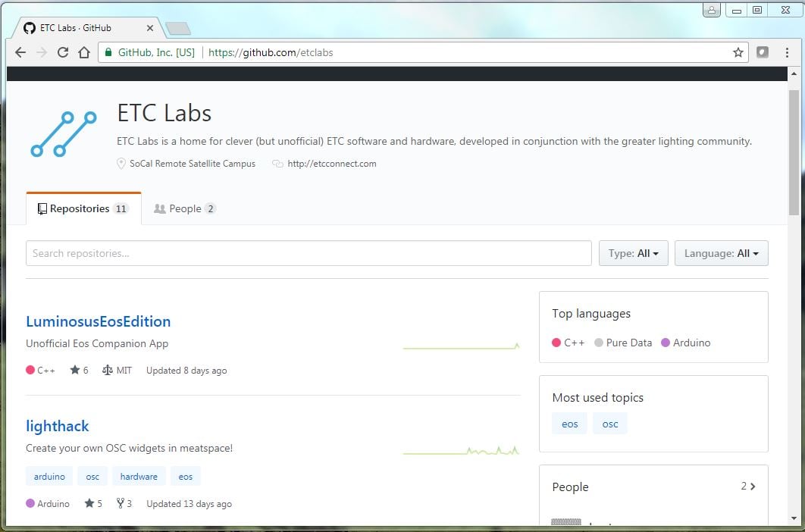Select the eos topic tag under lighthack
Viewport: 805px width, 532px height.
pyautogui.click(x=186, y=477)
